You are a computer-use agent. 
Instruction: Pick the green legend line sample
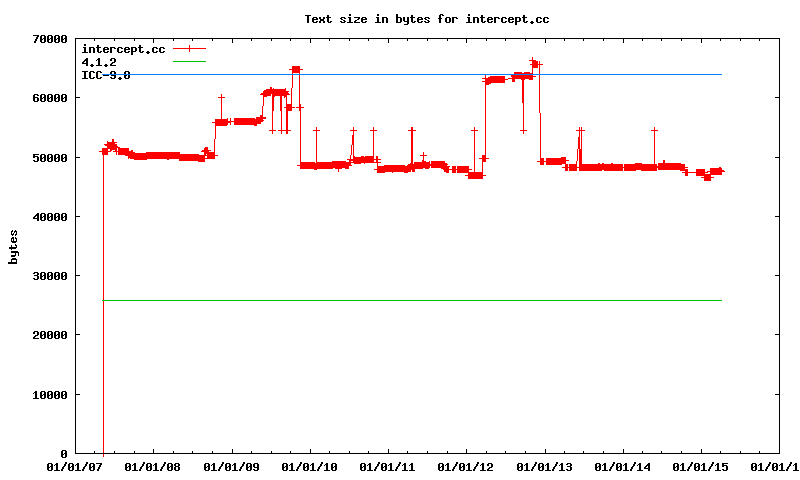pyautogui.click(x=189, y=62)
